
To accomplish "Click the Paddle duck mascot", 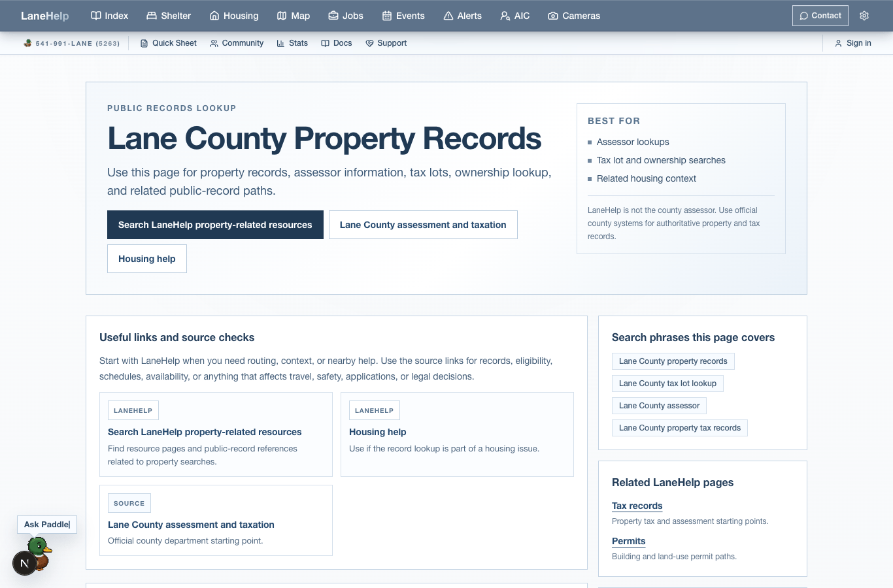I will (x=40, y=552).
